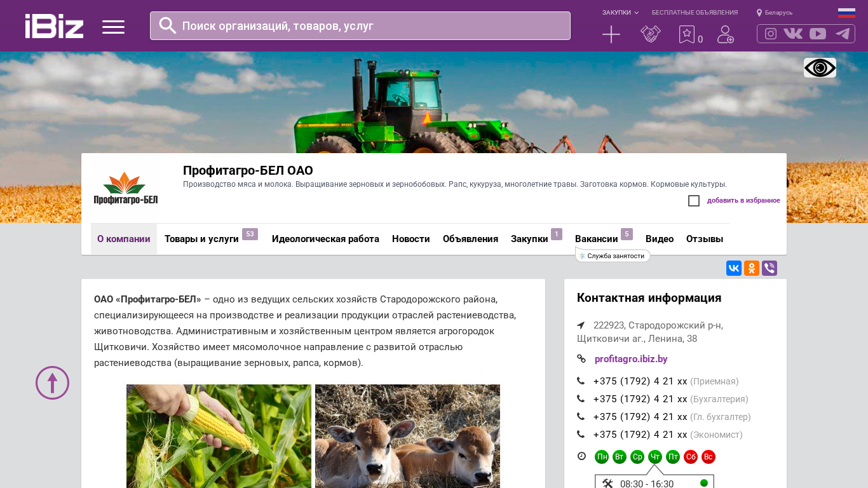Open the hamburger menu
Image resolution: width=868 pixels, height=488 pixels.
(113, 27)
